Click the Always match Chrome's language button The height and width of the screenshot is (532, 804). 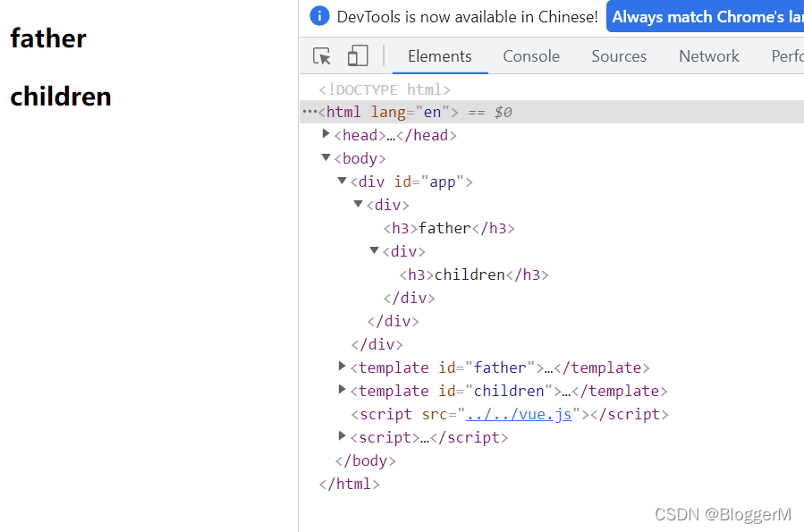click(706, 16)
